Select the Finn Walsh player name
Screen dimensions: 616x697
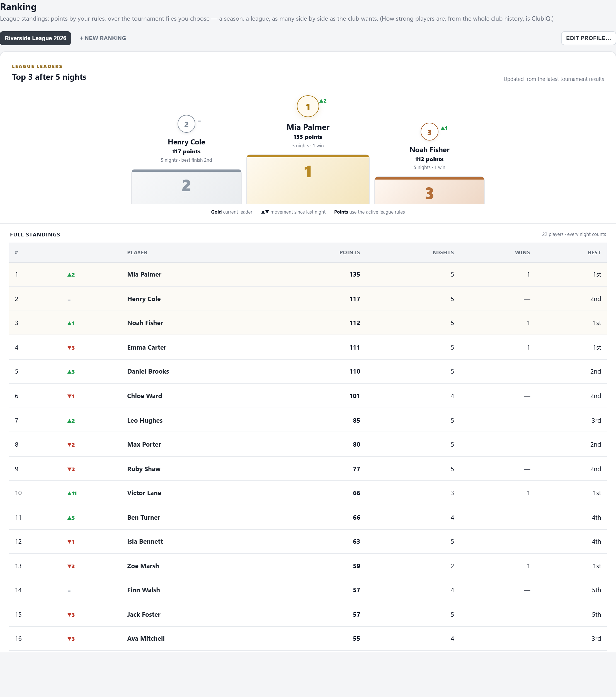tap(144, 590)
